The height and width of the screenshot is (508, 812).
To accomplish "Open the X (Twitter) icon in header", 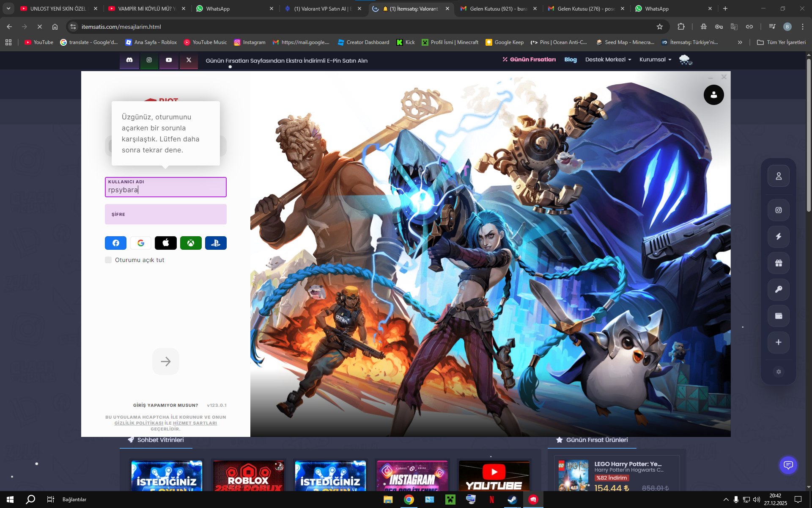I will pos(189,60).
